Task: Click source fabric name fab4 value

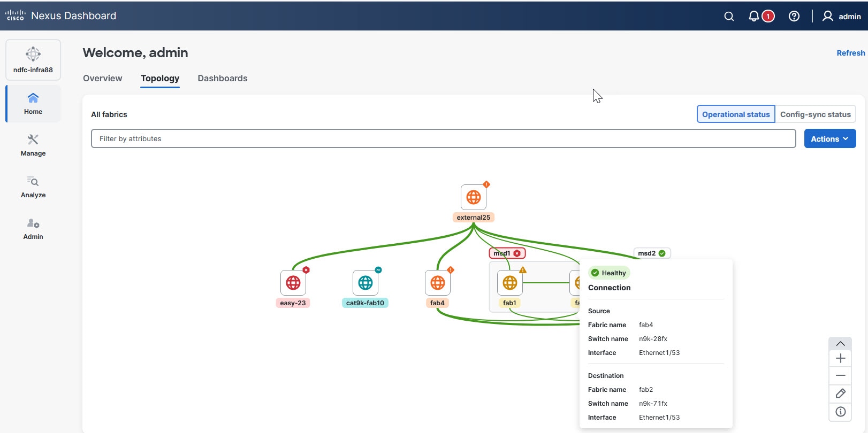Action: pyautogui.click(x=646, y=325)
